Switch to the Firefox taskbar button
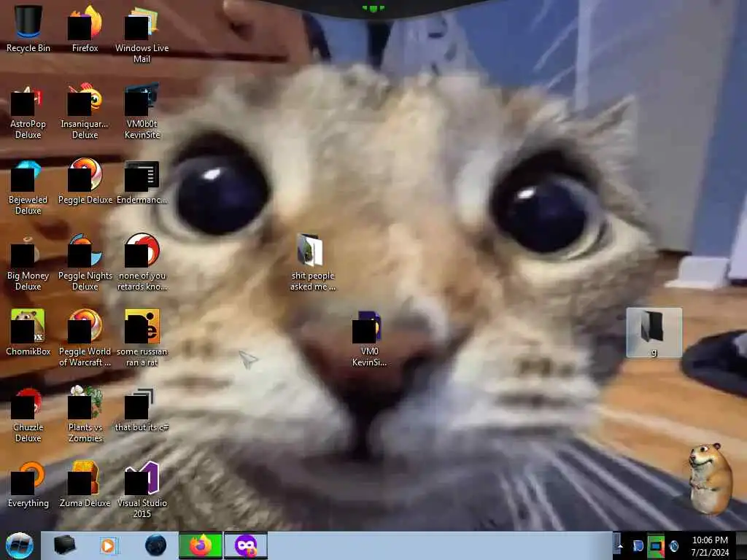This screenshot has height=560, width=747. [201, 545]
